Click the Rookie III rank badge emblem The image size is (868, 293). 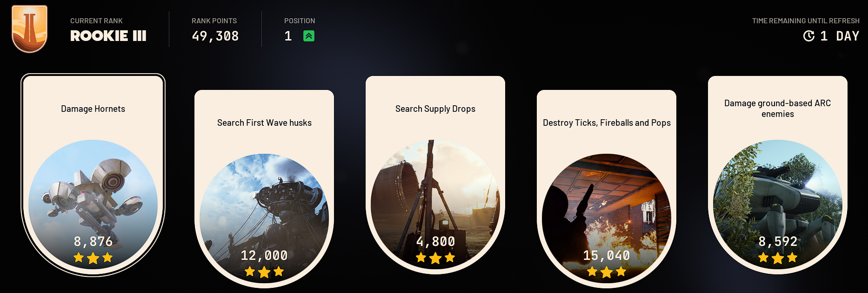point(29,29)
